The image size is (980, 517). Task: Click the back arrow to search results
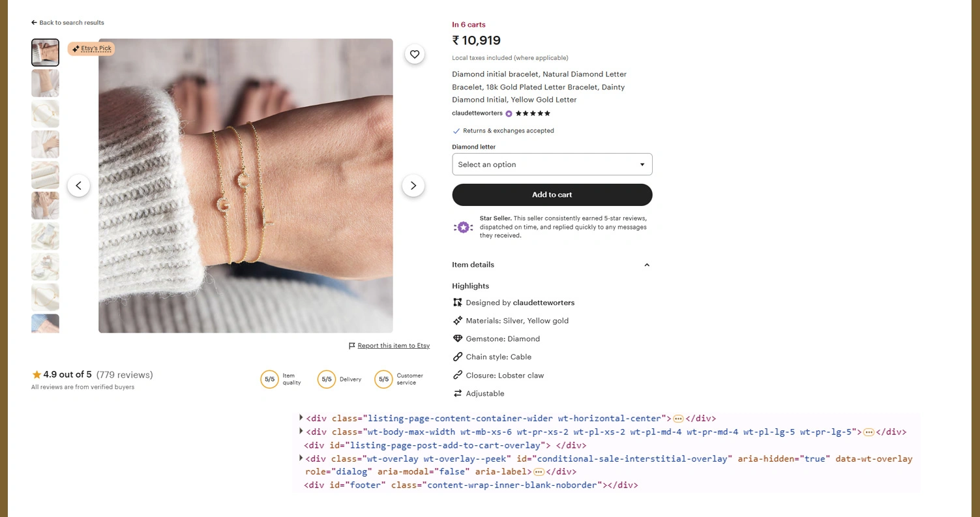pos(34,23)
